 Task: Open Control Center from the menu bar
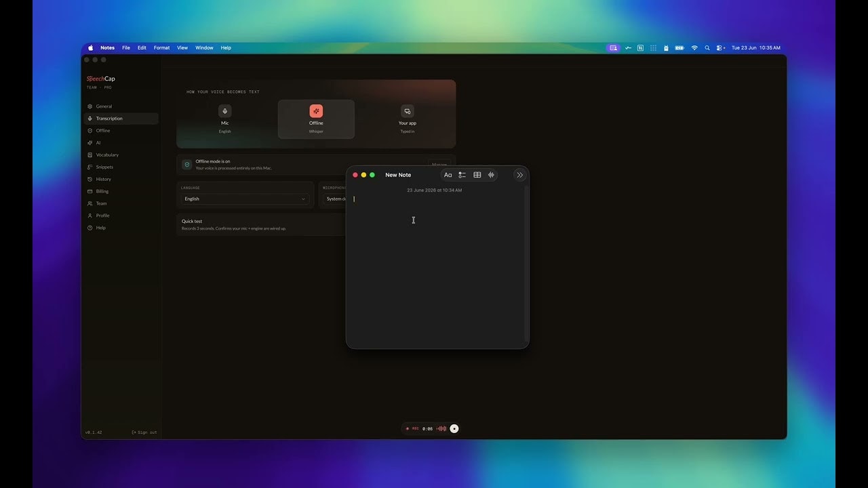coord(720,48)
